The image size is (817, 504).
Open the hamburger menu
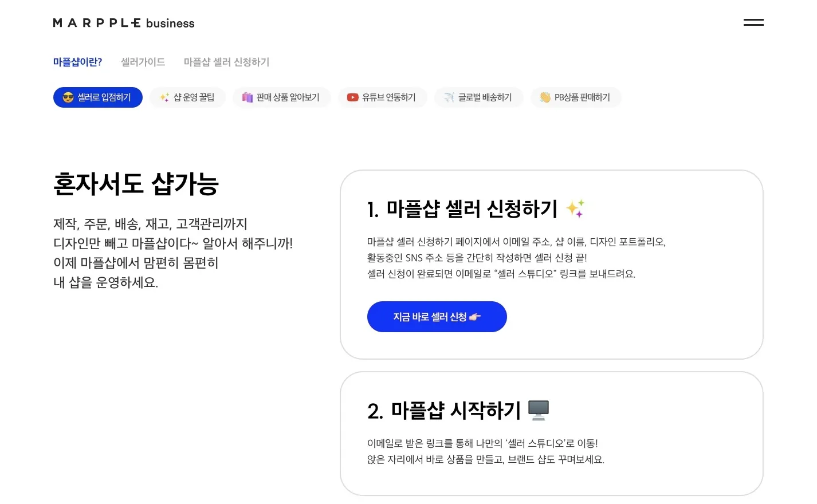pos(753,22)
